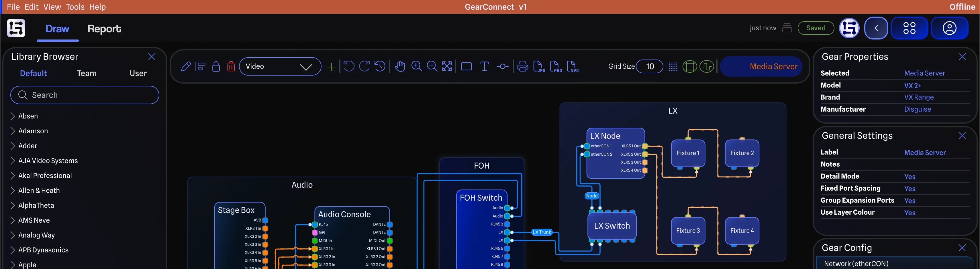Image resolution: width=980 pixels, height=269 pixels.
Task: Toggle Use Layer Colour Yes value
Action: (910, 213)
